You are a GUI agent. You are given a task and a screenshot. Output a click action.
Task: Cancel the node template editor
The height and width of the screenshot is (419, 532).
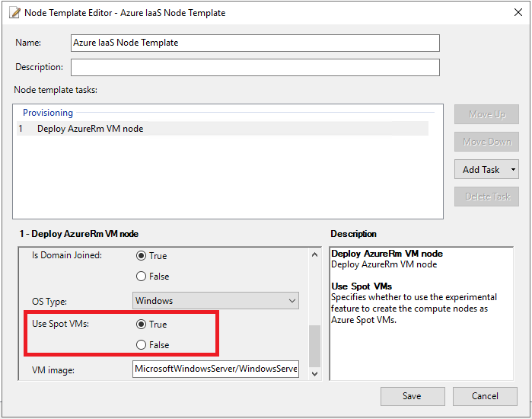[x=485, y=396]
